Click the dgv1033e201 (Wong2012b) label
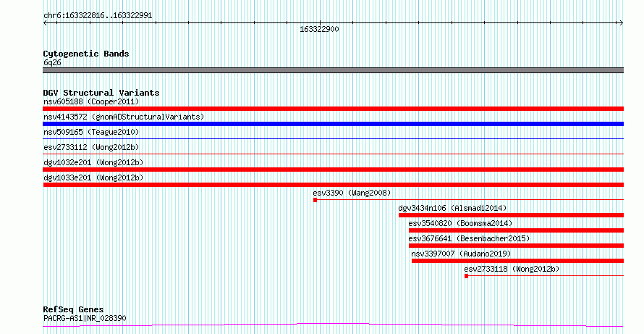 [x=93, y=178]
